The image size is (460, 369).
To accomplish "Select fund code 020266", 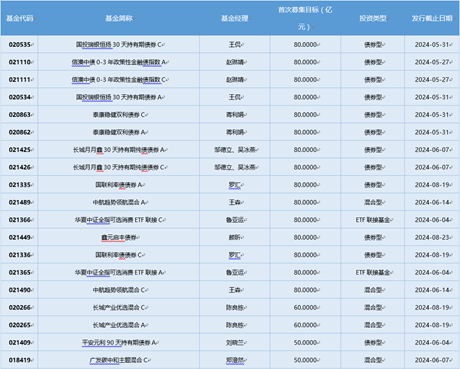I will tap(20, 308).
